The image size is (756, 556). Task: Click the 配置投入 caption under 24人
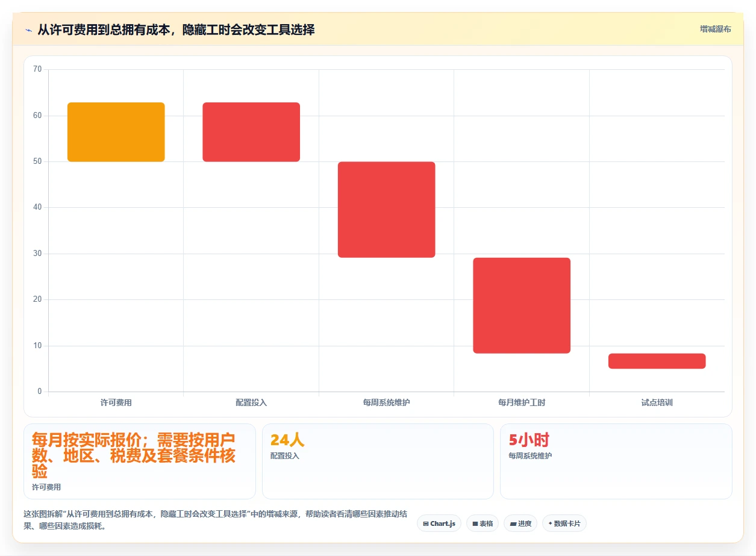(285, 456)
